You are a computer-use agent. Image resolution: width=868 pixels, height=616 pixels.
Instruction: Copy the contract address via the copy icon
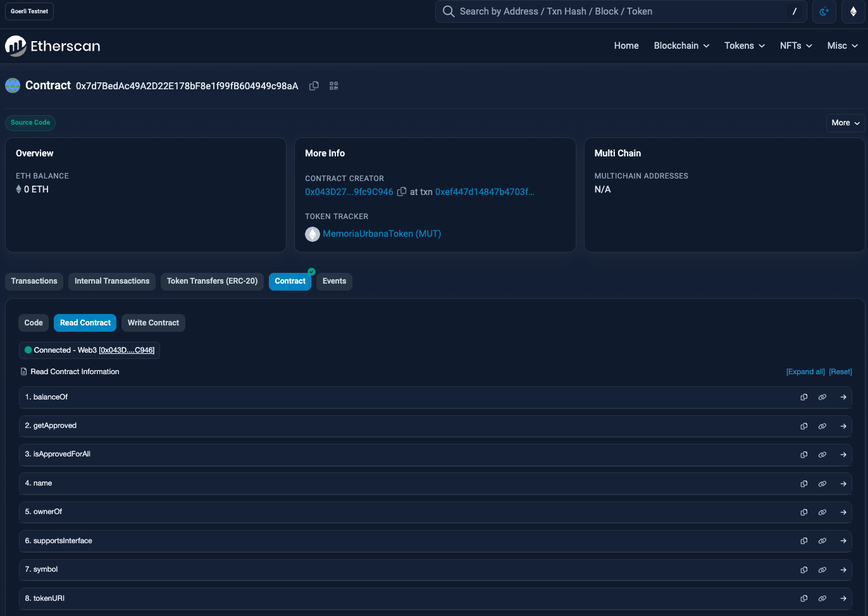314,85
